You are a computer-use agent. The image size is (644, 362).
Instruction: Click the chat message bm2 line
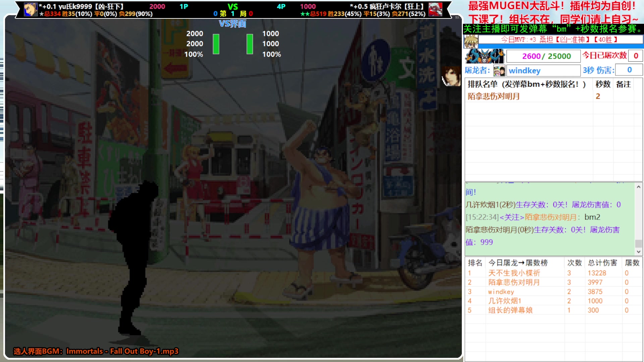pyautogui.click(x=533, y=217)
